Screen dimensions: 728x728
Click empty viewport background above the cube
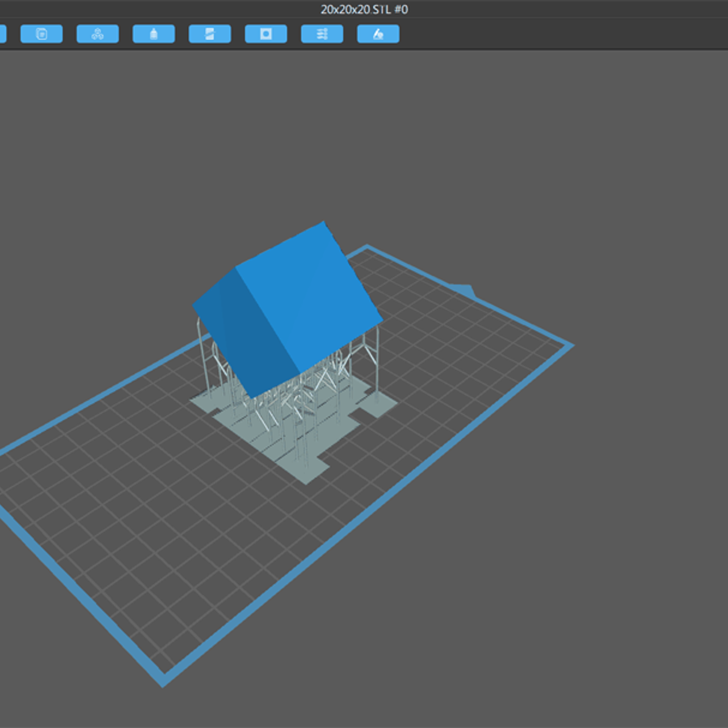coord(318,136)
